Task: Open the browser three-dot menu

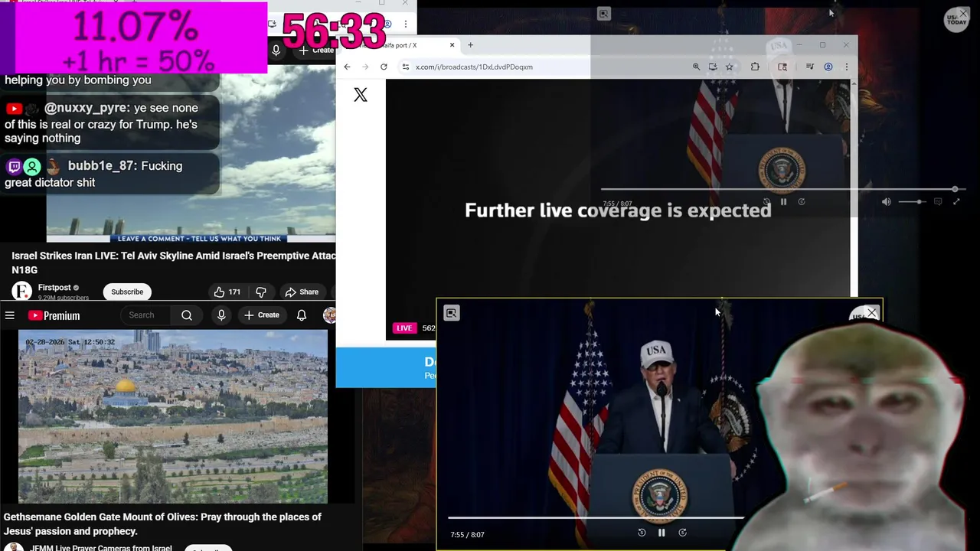Action: 846,67
